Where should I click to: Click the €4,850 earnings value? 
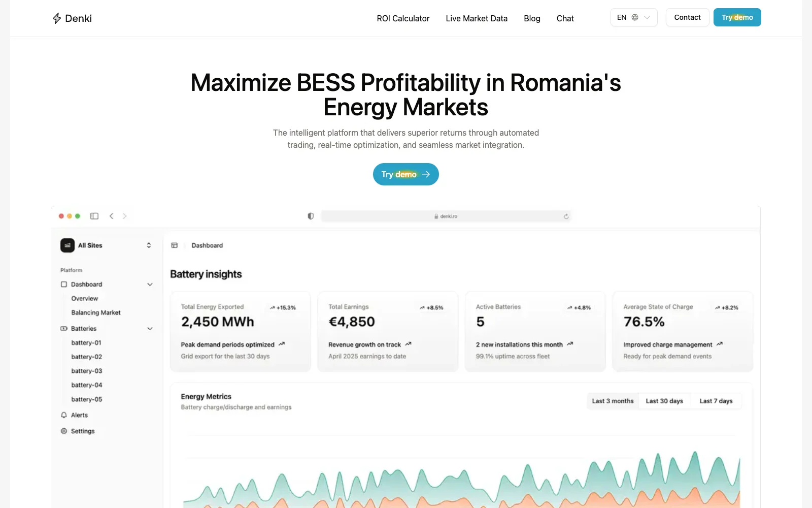[352, 322]
